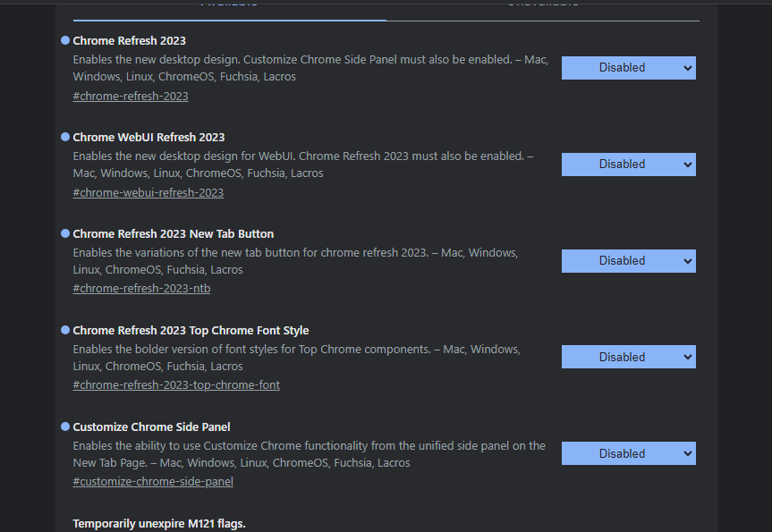
Task: Click blue dot by New Tab Button flag
Action: pyautogui.click(x=64, y=232)
